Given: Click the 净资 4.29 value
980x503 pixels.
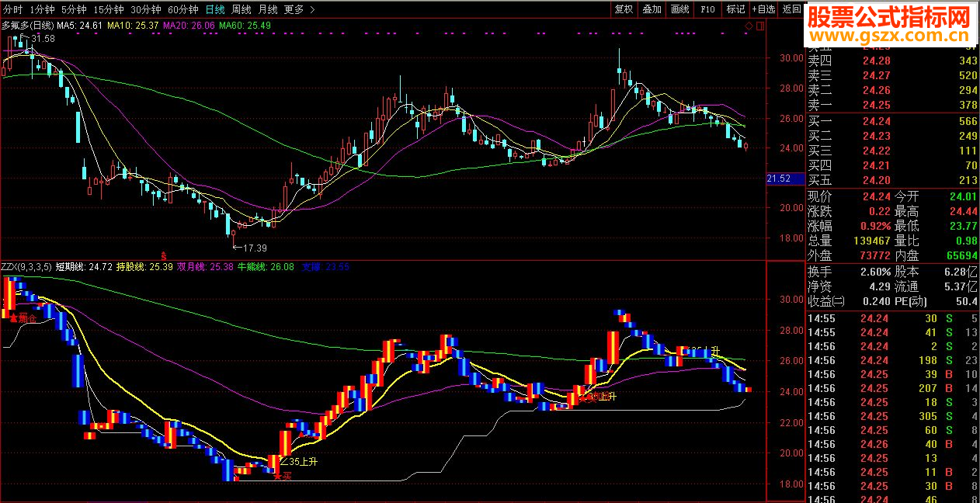Looking at the screenshot, I should pos(880,286).
